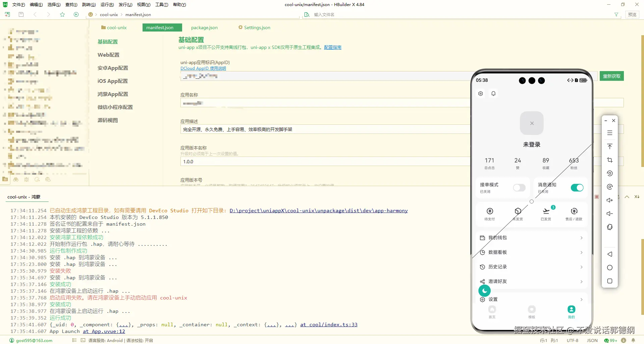Click the 预览 preview button
Image resolution: width=644 pixels, height=344 pixels.
(632, 14)
